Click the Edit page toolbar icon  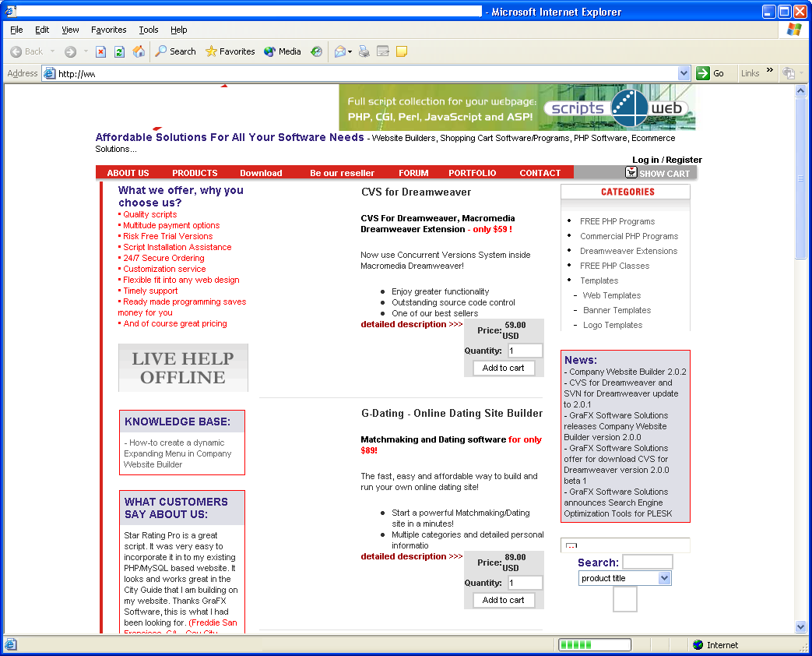(383, 51)
